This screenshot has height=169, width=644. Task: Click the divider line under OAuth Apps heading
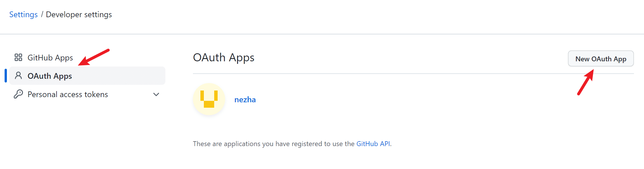coord(413,74)
